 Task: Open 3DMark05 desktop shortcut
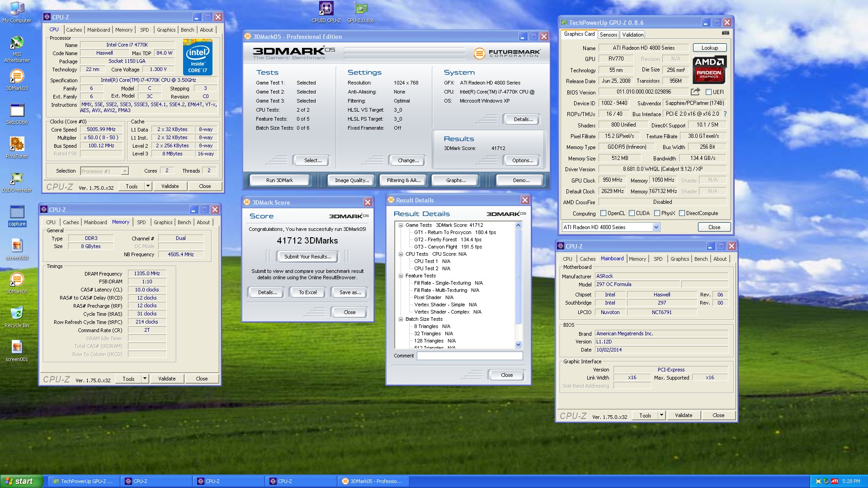(17, 283)
